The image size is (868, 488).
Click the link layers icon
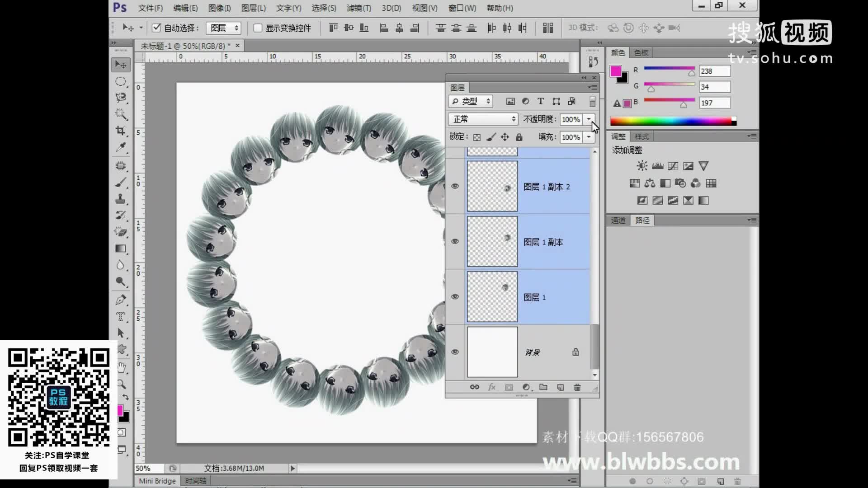pyautogui.click(x=474, y=387)
